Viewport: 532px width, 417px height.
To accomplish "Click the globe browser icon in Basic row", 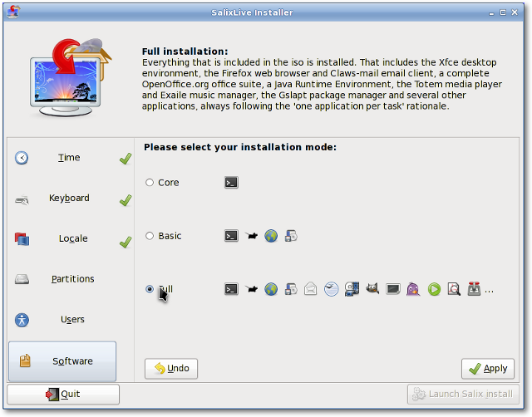I will coord(271,236).
